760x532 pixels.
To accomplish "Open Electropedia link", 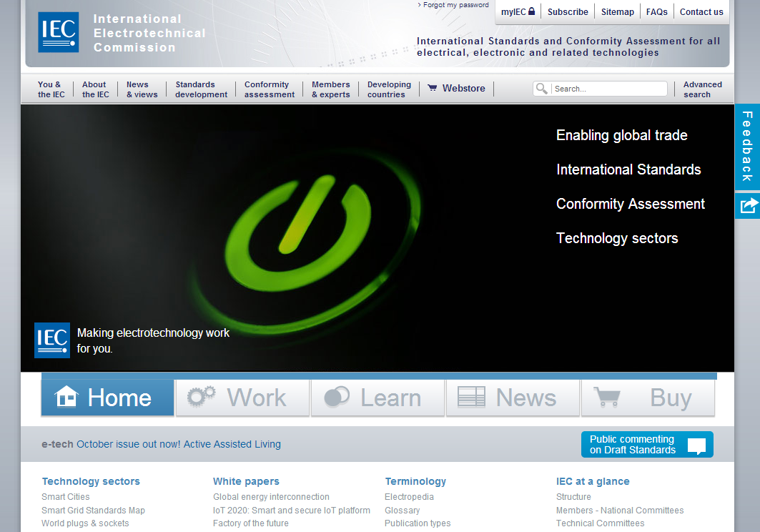I will coord(409,496).
